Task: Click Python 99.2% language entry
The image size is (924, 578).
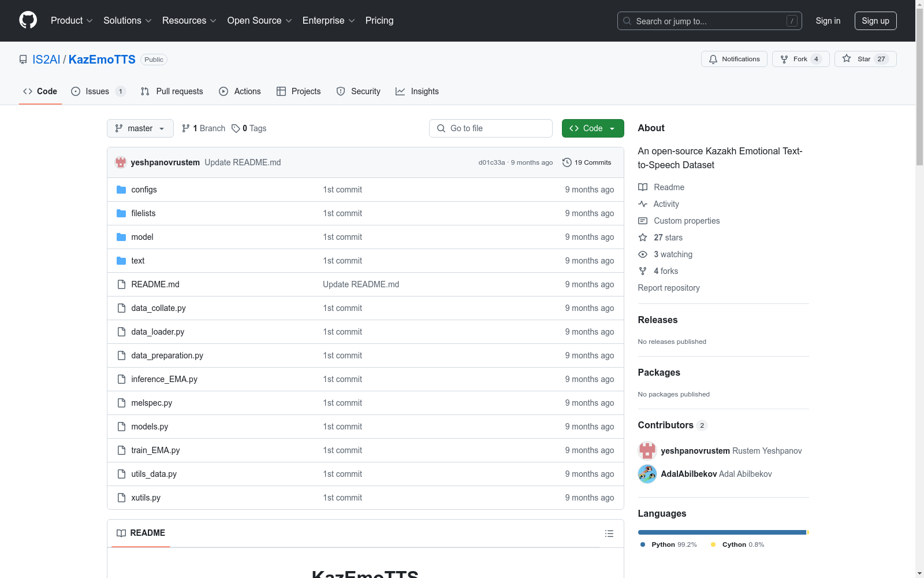Action: [668, 544]
